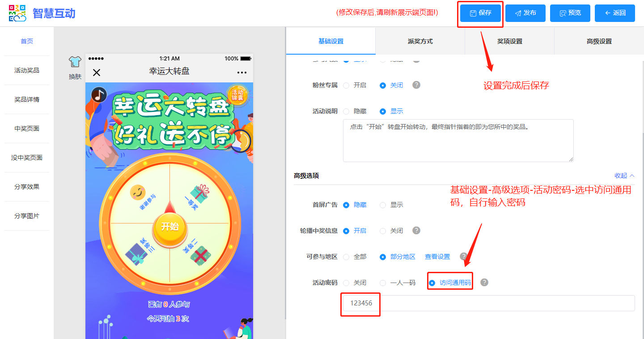Close the phone preview with X icon
644x339 pixels.
[x=97, y=73]
